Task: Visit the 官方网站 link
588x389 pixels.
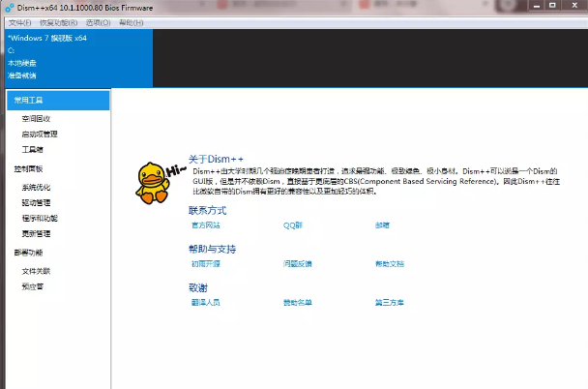Action: (x=205, y=225)
